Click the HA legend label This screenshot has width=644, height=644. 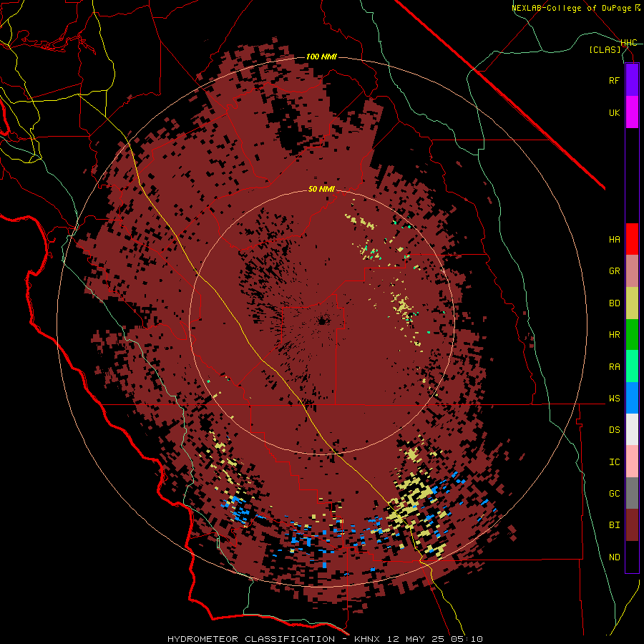[x=614, y=240]
